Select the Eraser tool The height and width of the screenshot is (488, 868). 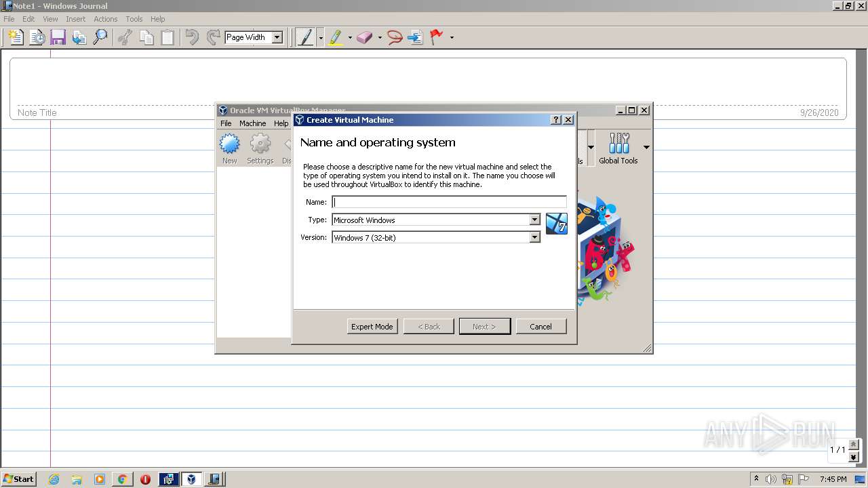[x=365, y=37]
